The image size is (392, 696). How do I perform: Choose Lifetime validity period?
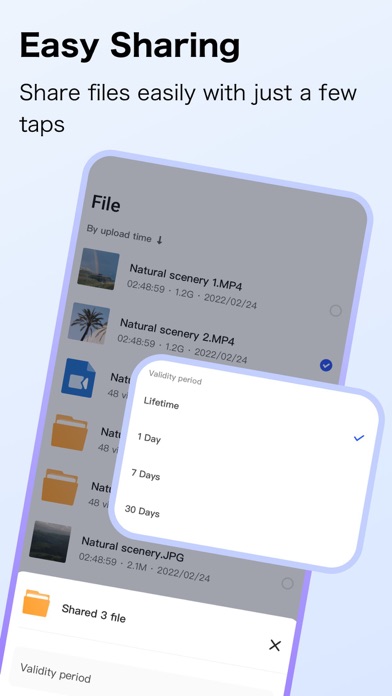(x=161, y=403)
